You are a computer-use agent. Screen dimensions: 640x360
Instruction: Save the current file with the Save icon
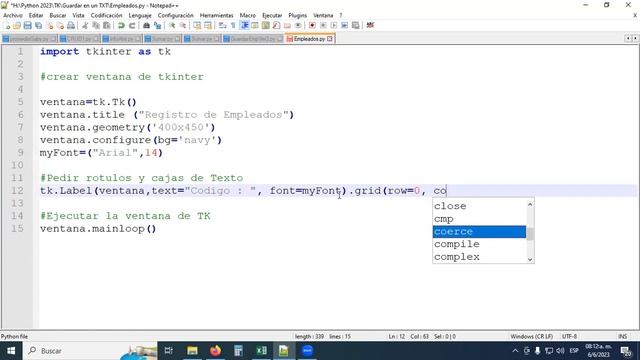(x=27, y=25)
